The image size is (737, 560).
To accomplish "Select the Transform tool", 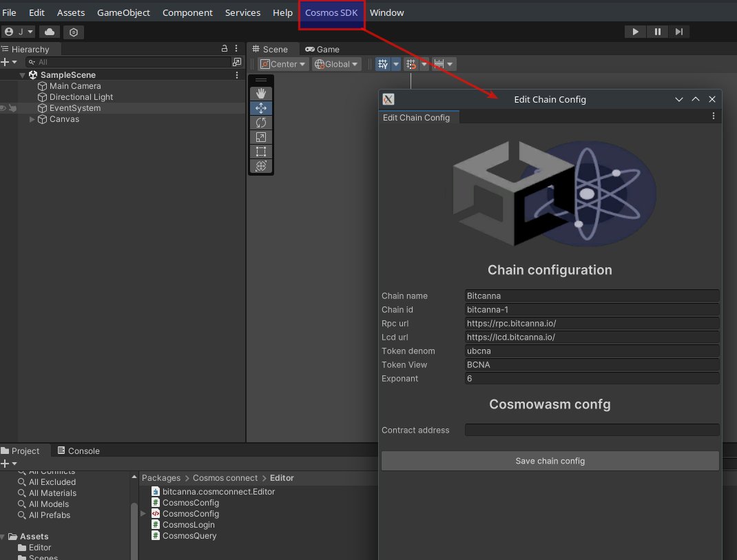I will pyautogui.click(x=261, y=166).
